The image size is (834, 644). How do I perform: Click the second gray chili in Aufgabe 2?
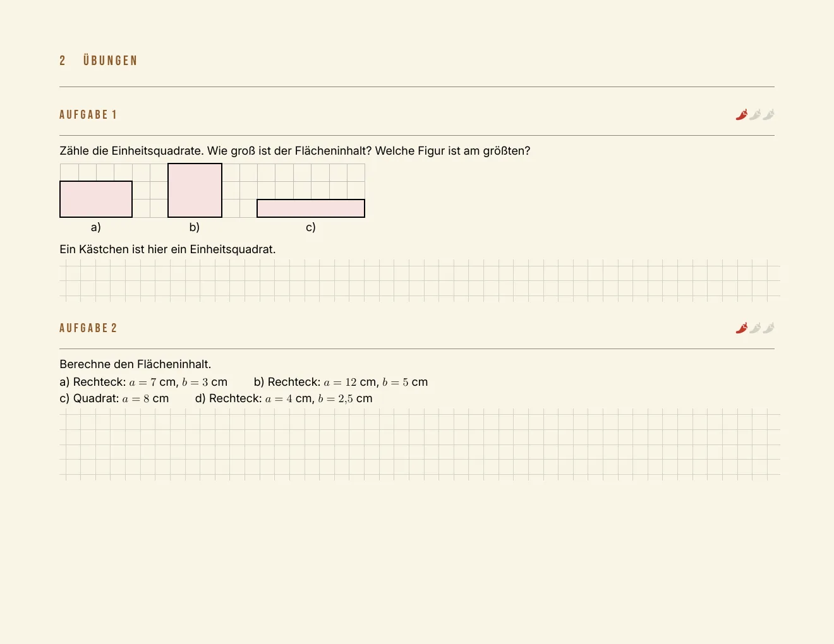(x=755, y=328)
